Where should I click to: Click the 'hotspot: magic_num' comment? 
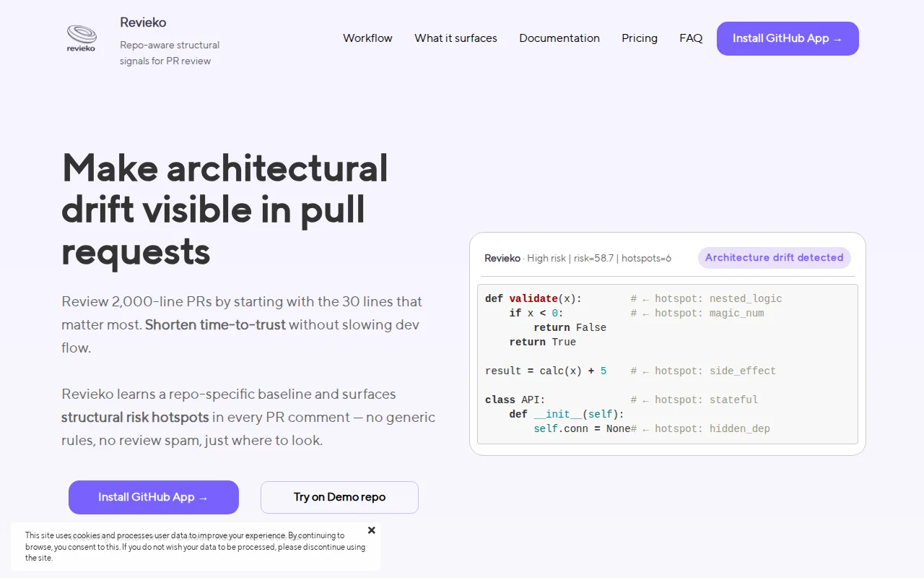[x=697, y=313]
